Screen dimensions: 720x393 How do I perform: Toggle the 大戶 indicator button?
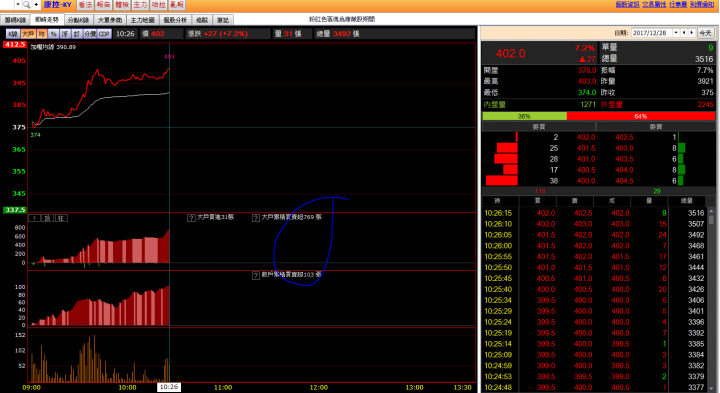pyautogui.click(x=28, y=34)
